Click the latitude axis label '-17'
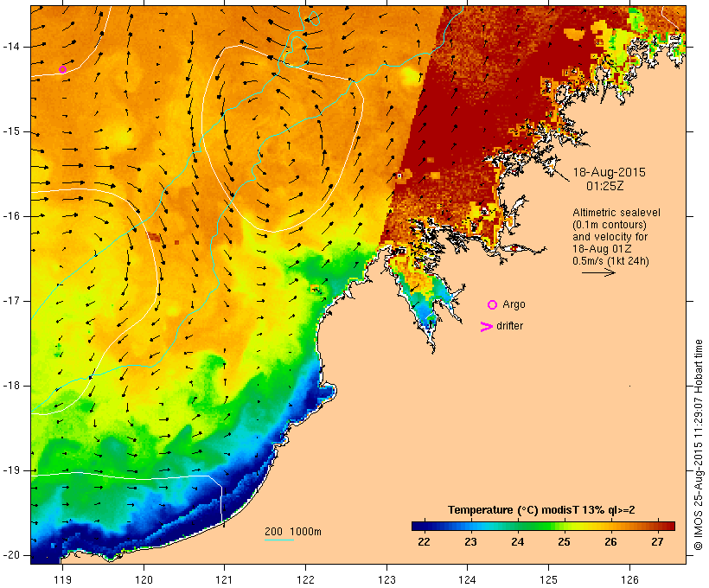Image resolution: width=709 pixels, height=588 pixels. click(11, 301)
